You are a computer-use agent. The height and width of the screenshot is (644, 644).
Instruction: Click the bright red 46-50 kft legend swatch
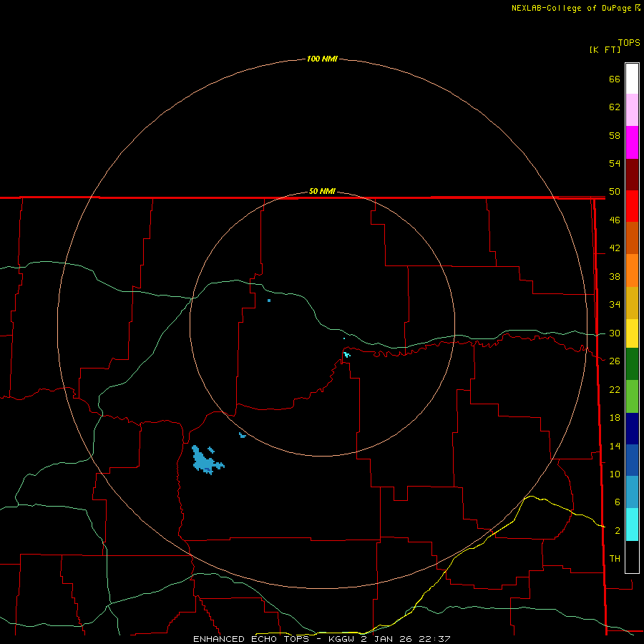click(632, 206)
